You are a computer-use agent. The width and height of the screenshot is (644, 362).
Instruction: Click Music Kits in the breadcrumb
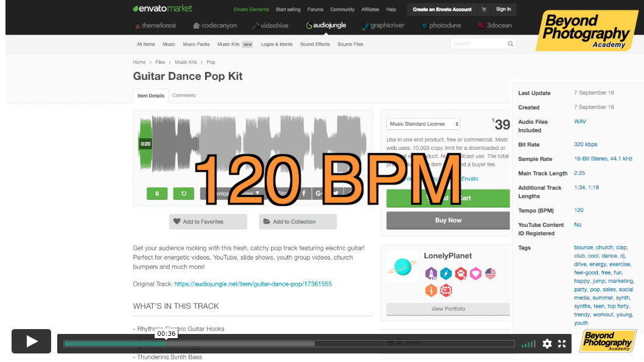[186, 62]
